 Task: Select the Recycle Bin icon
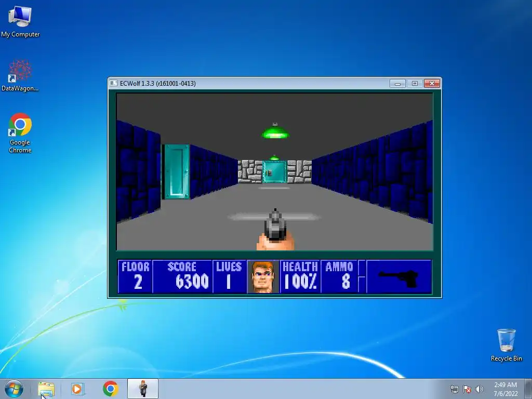point(506,345)
